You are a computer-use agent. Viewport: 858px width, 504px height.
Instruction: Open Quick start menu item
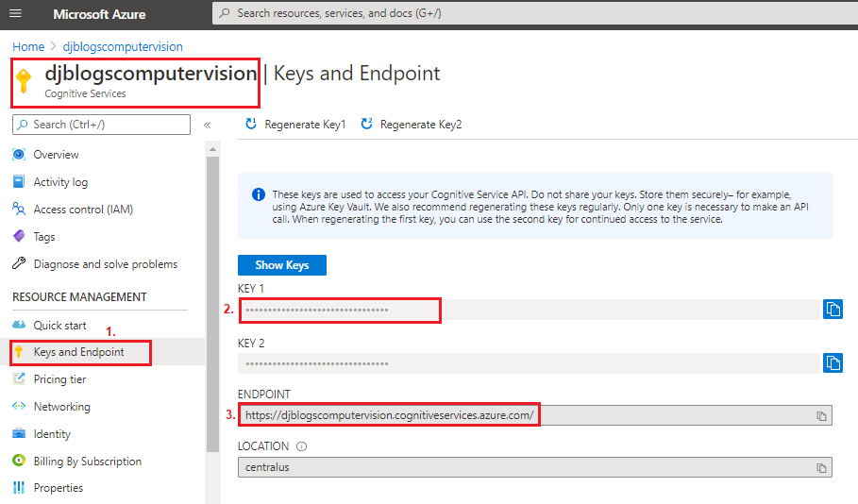(59, 326)
